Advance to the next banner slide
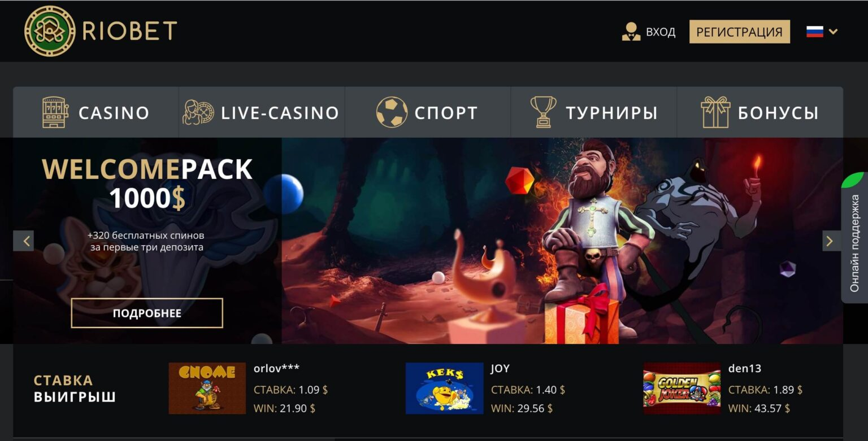868x441 pixels. [829, 241]
